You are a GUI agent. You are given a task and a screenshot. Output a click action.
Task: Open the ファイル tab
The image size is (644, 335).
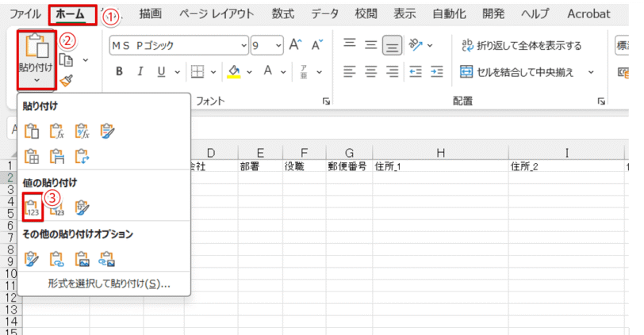click(25, 14)
